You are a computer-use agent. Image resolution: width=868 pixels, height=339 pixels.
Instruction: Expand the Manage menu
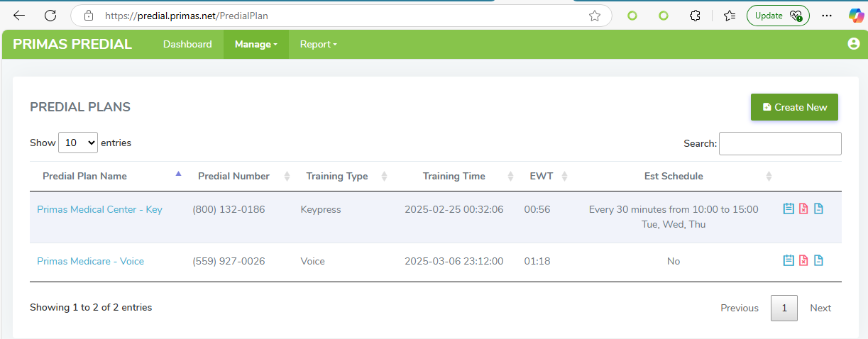click(256, 44)
